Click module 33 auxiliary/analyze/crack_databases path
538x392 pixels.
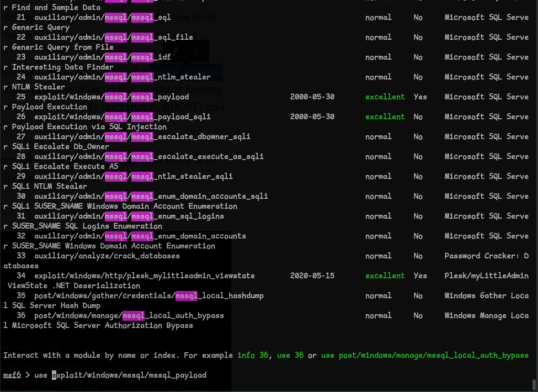[x=106, y=256]
